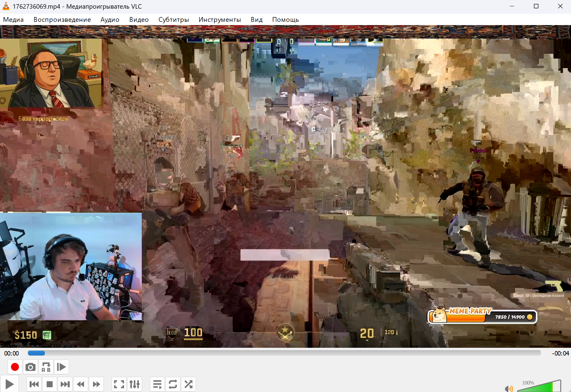This screenshot has width=571, height=392.
Task: Adjust the volume slider at 100%
Action: coord(539,386)
